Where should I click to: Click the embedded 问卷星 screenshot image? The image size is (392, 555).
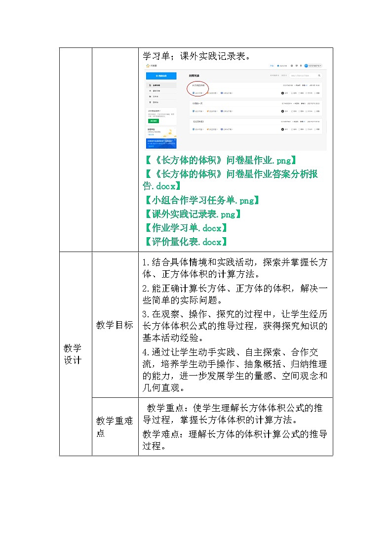(235, 106)
